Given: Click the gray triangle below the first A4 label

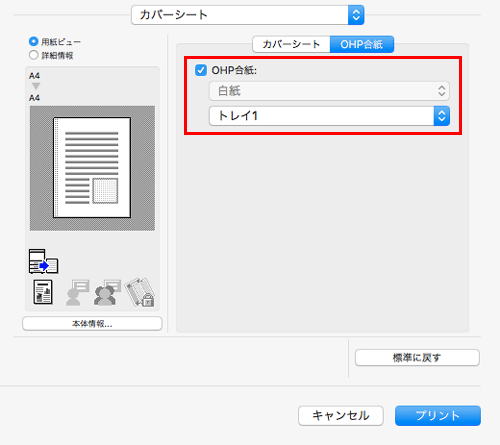Looking at the screenshot, I should [36, 86].
